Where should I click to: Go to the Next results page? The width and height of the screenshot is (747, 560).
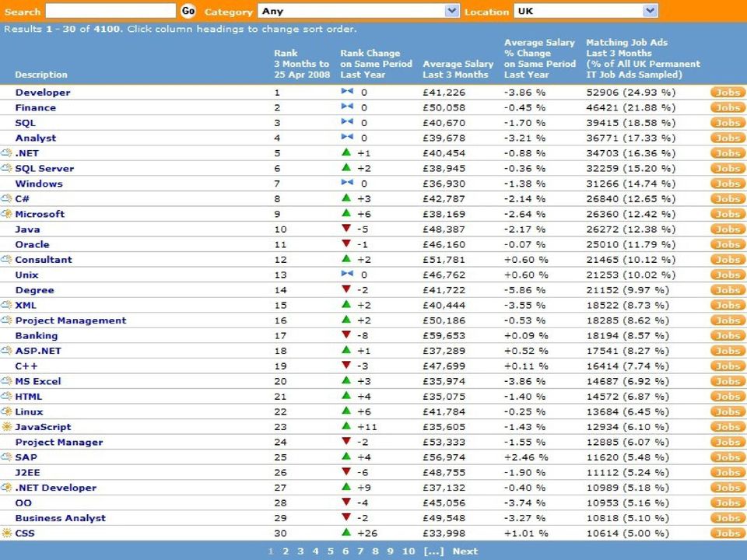pos(465,551)
